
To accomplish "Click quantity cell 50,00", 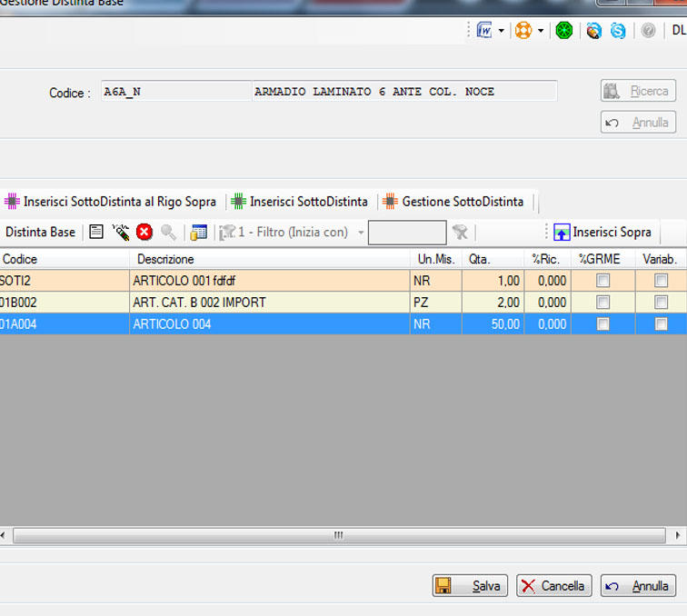I will (x=493, y=324).
